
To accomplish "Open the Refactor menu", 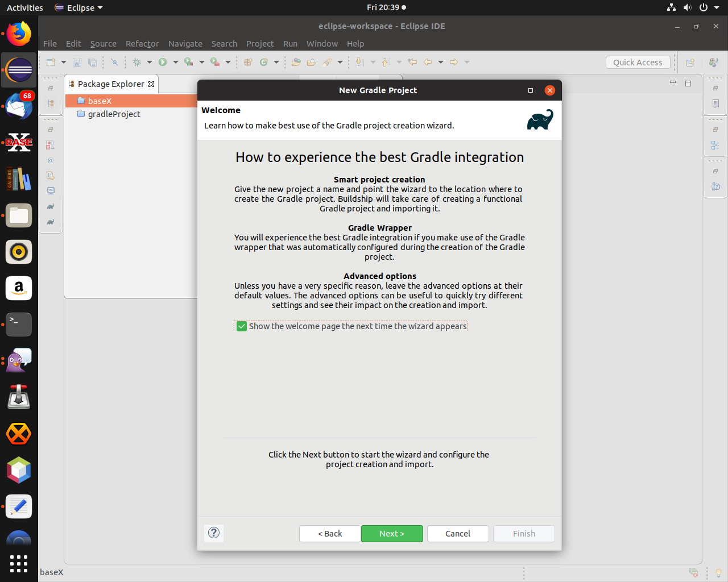I will 142,44.
